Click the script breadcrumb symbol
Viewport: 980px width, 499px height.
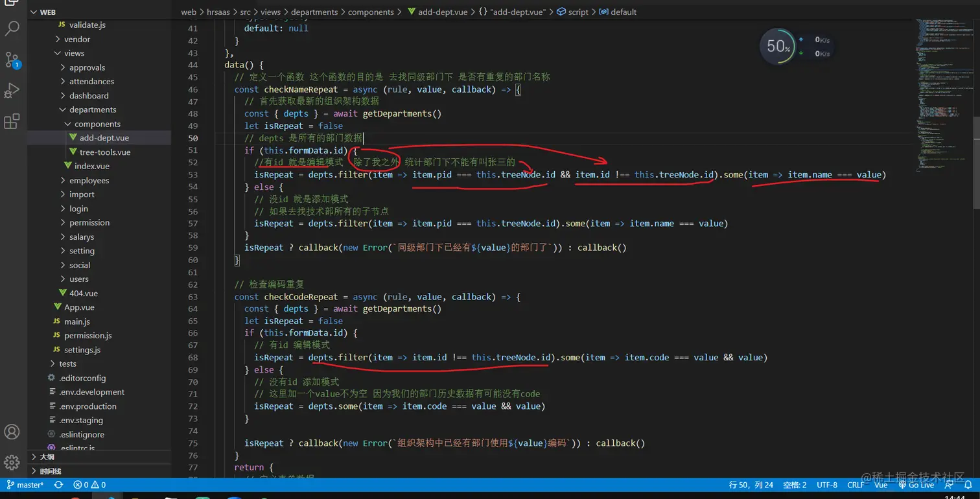click(573, 12)
